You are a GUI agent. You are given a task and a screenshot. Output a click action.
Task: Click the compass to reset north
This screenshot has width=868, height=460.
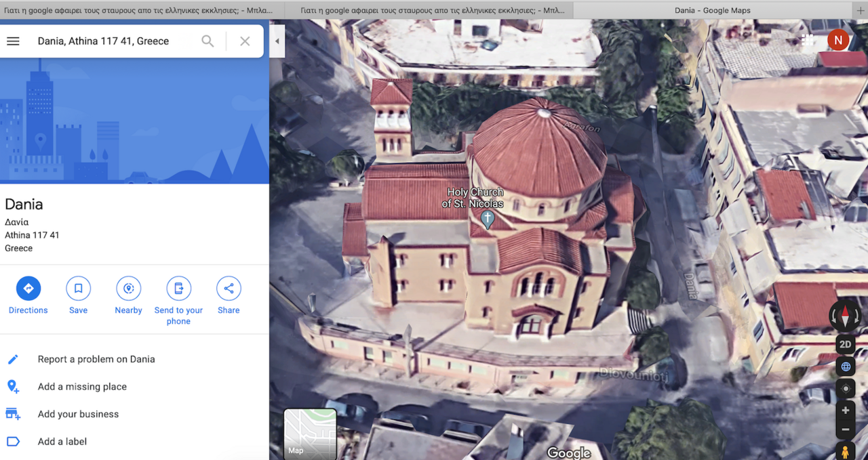[x=845, y=316]
